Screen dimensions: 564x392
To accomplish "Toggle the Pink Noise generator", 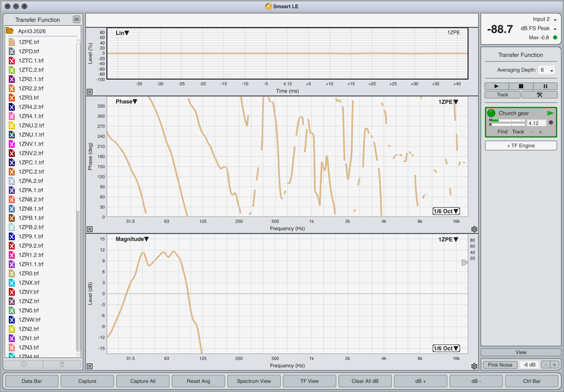I will [x=500, y=365].
